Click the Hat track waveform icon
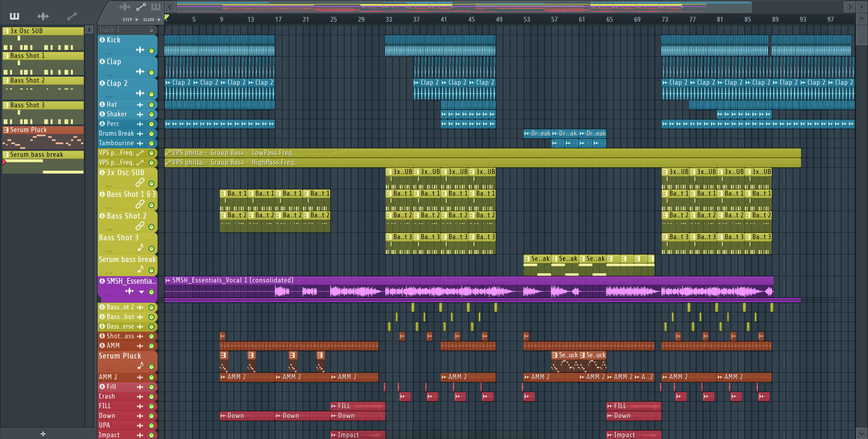The height and width of the screenshot is (439, 868). coord(140,105)
